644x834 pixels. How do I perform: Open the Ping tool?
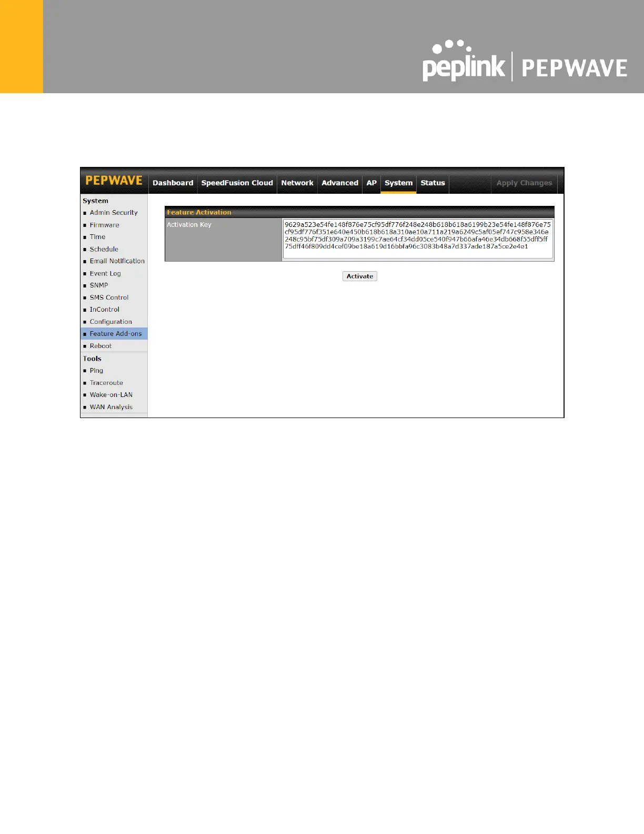[x=96, y=371]
